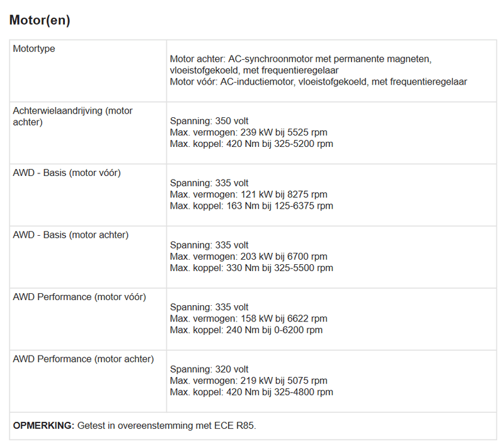Click the Spanning: 350 volt text
Image resolution: width=504 pixels, height=447 pixels.
pyautogui.click(x=209, y=121)
